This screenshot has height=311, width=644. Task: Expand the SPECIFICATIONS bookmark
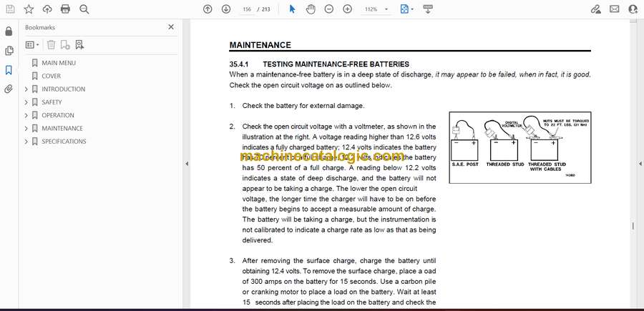point(26,142)
